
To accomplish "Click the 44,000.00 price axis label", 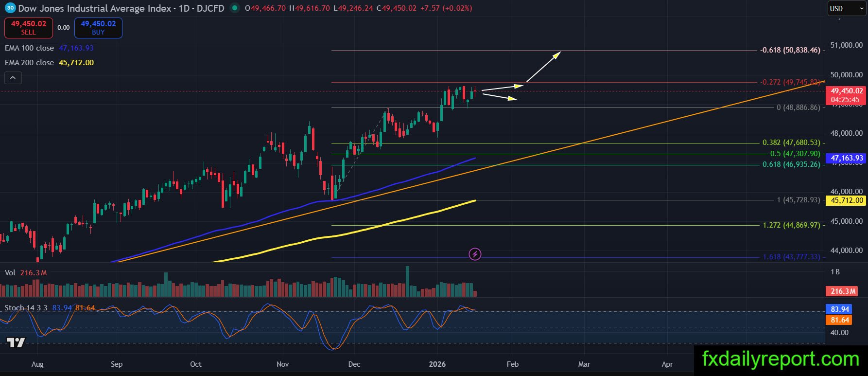I will tap(847, 251).
